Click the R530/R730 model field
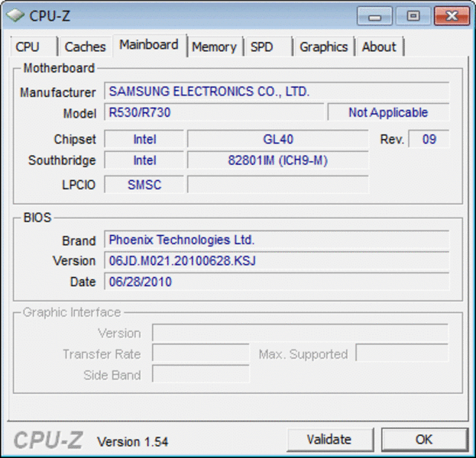Screen dimensions: 476x458 coord(214,112)
